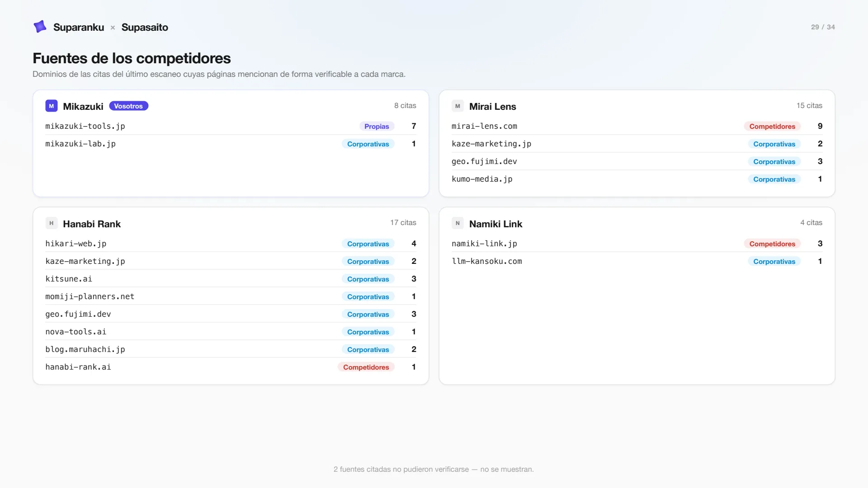Image resolution: width=868 pixels, height=488 pixels.
Task: Select the momiji-planners.net source row
Action: pos(231,296)
